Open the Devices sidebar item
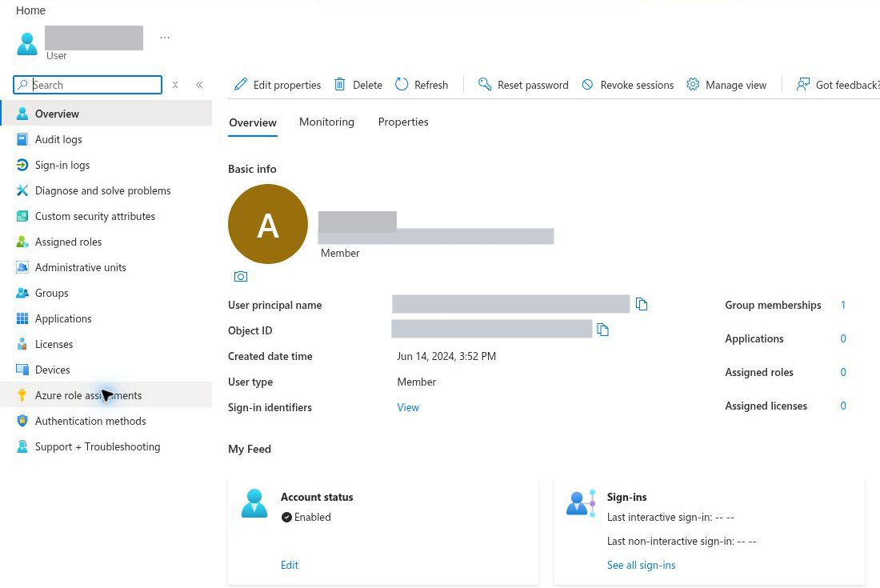The height and width of the screenshot is (588, 880). (106, 370)
